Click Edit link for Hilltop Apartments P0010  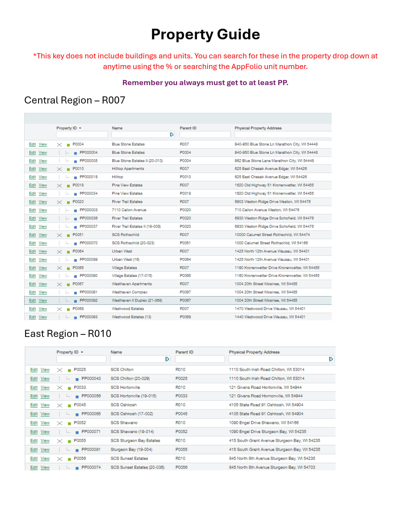tap(32, 169)
